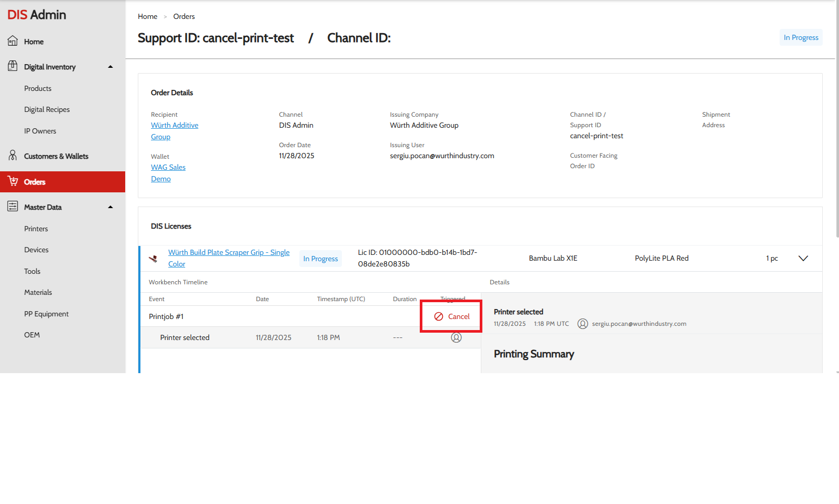Click user avatar icon in Printer selected row

456,337
